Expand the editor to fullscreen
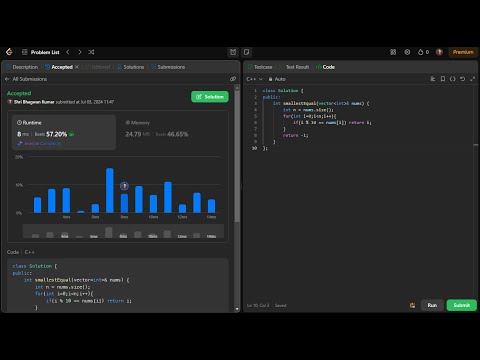Image resolution: width=480 pixels, height=360 pixels. click(x=472, y=79)
